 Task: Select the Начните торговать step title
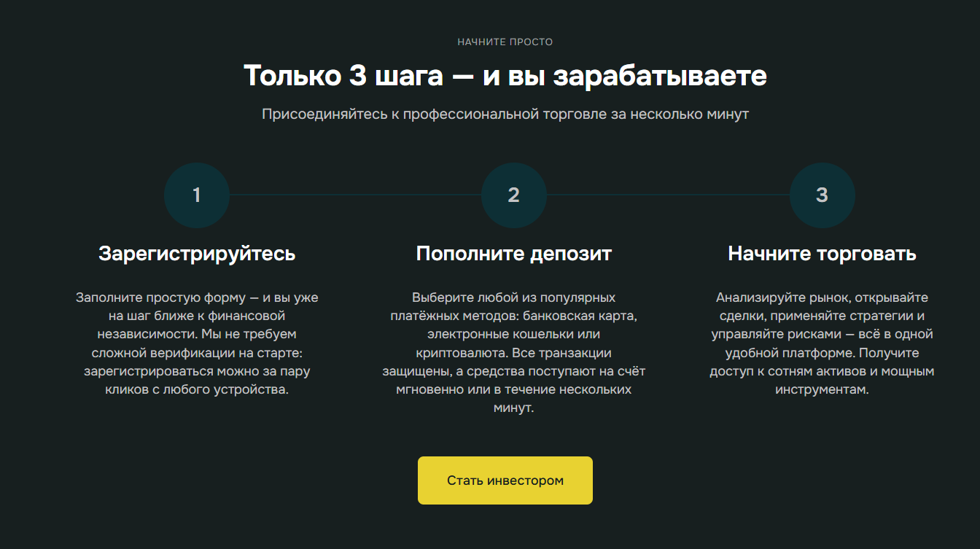pos(822,254)
